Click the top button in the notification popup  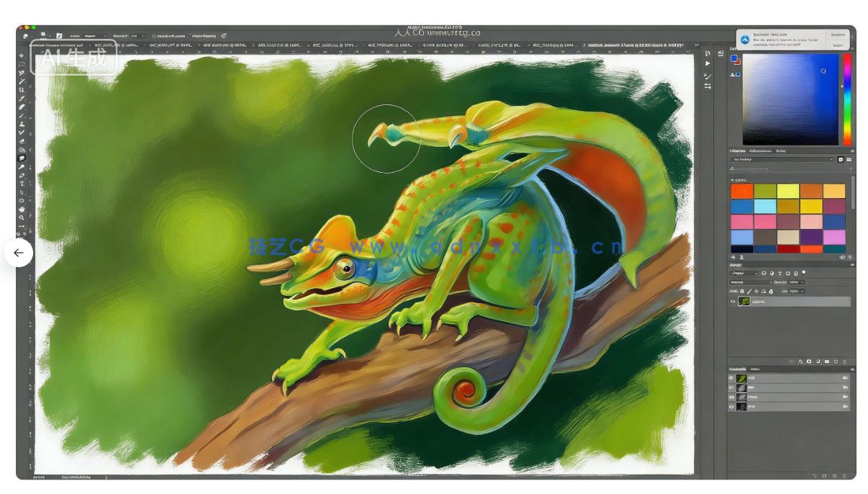click(x=838, y=35)
